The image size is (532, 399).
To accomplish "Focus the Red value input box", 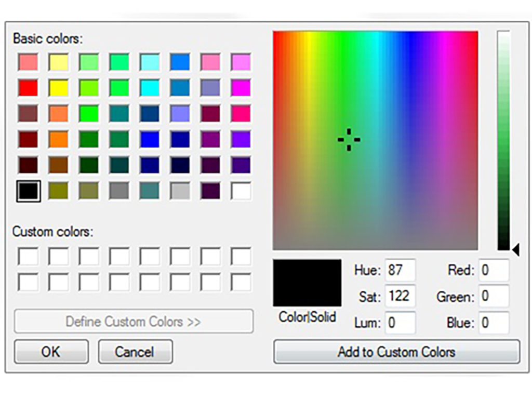I will 494,271.
